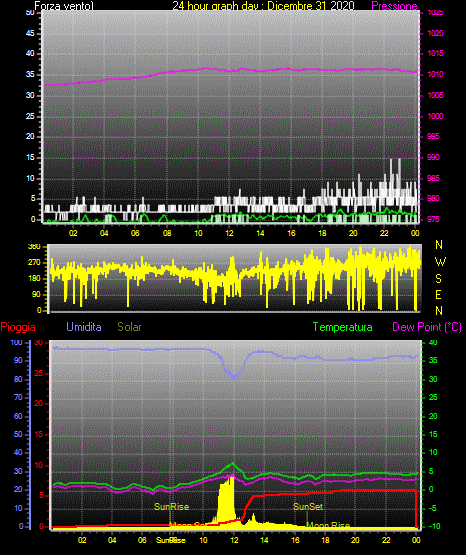Click the W compass label on the wind direction chart
Screen dimensions: 466x555
tap(440, 262)
